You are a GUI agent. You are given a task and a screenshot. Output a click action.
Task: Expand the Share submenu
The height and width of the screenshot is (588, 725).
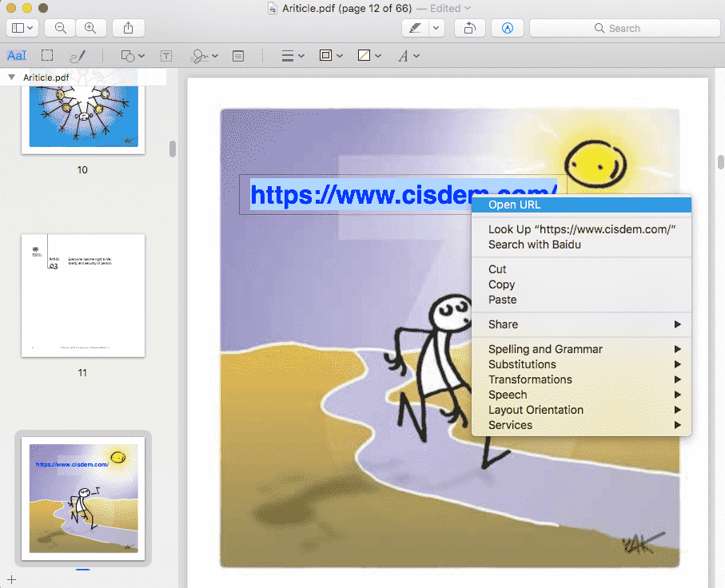(581, 324)
